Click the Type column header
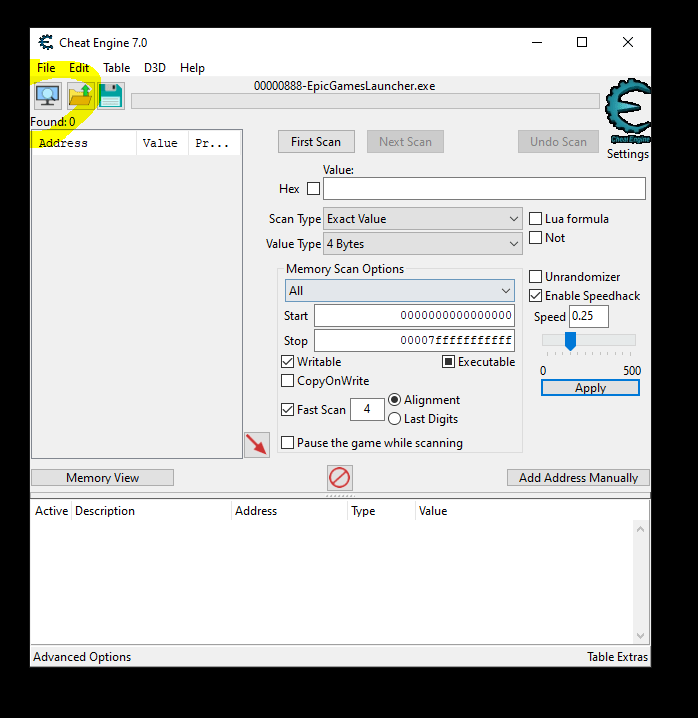Screen dimensions: 698x718 pyautogui.click(x=381, y=511)
